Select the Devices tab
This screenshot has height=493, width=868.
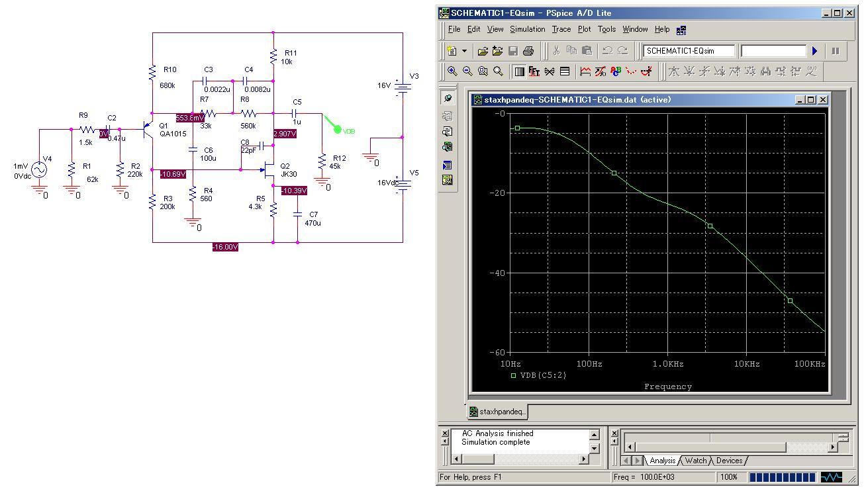(x=729, y=461)
